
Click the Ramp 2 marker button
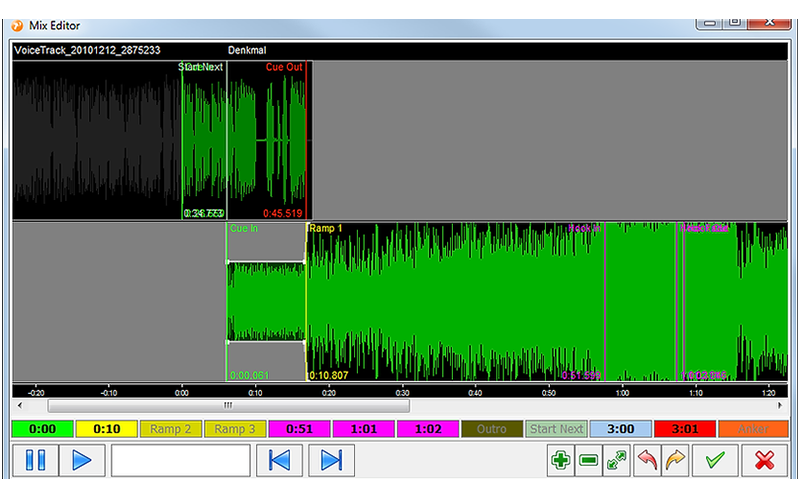click(x=171, y=429)
